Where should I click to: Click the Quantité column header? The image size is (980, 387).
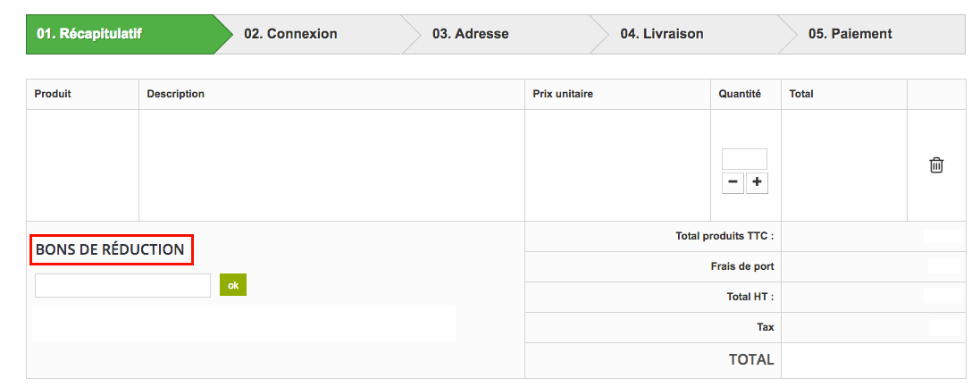click(740, 94)
